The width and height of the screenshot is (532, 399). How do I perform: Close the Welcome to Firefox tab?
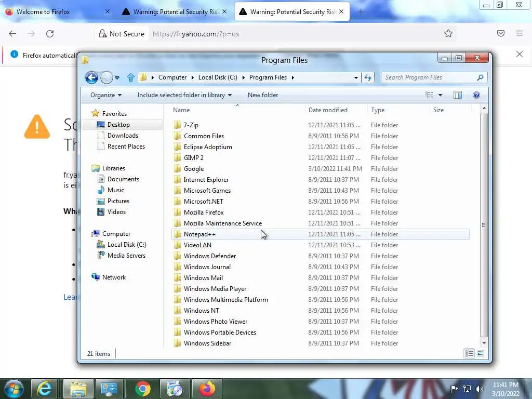tap(107, 12)
